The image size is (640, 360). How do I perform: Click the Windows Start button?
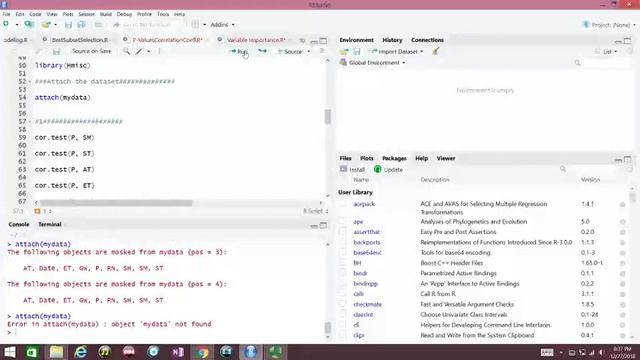pyautogui.click(x=9, y=352)
